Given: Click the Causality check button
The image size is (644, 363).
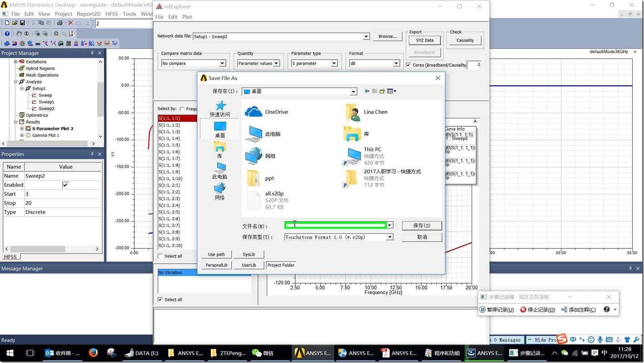Looking at the screenshot, I should pos(465,40).
